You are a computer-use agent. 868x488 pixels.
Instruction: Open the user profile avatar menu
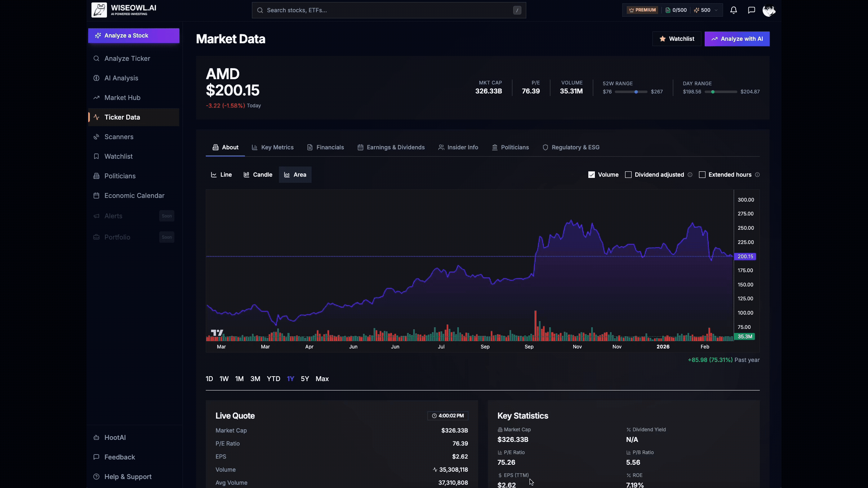pos(769,10)
